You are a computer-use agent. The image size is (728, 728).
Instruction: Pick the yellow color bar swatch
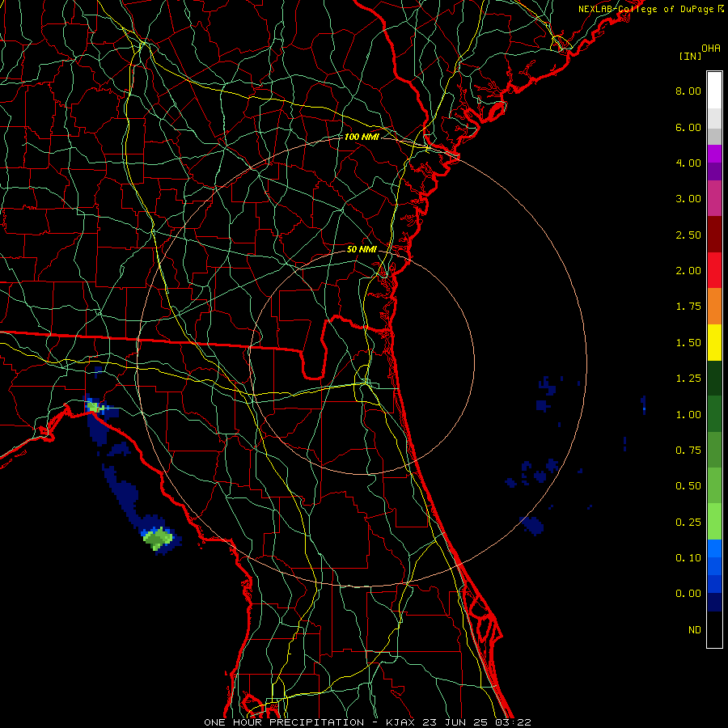714,343
